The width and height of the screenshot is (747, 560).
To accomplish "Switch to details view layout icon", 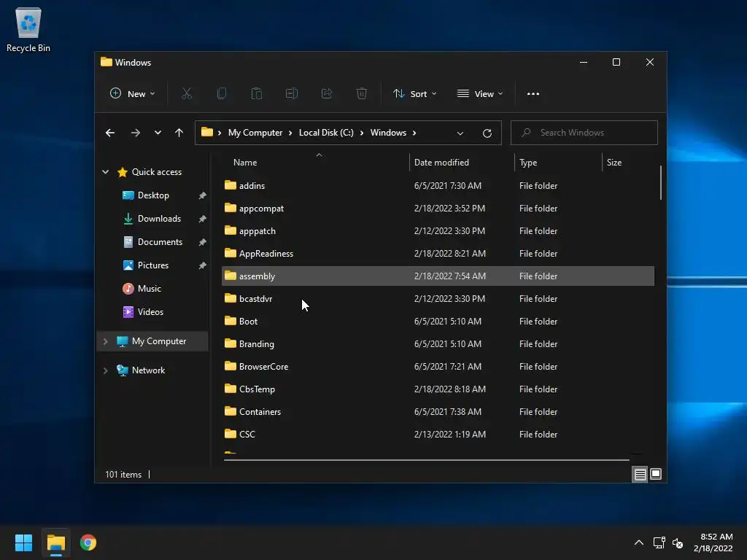I will click(x=640, y=474).
